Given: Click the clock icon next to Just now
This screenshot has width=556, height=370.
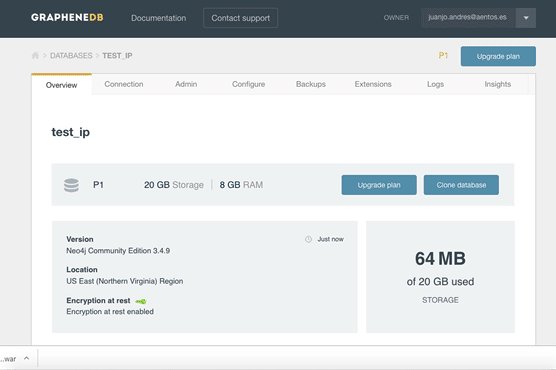Looking at the screenshot, I should tap(308, 239).
